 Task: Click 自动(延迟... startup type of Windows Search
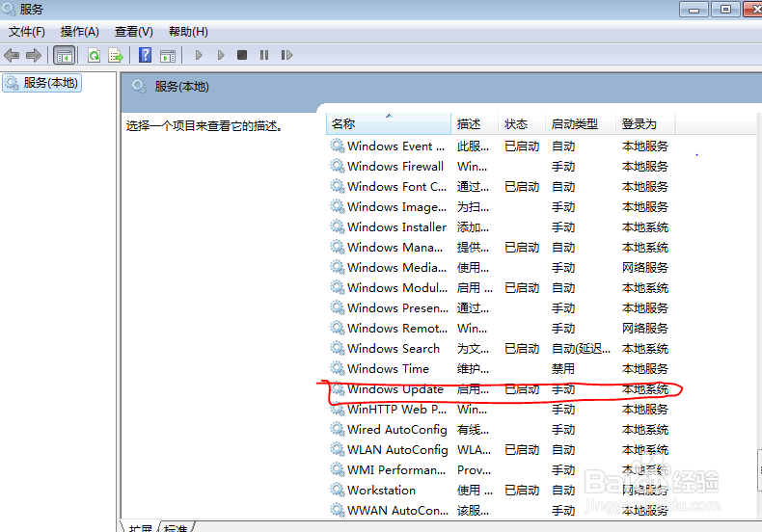pyautogui.click(x=582, y=349)
